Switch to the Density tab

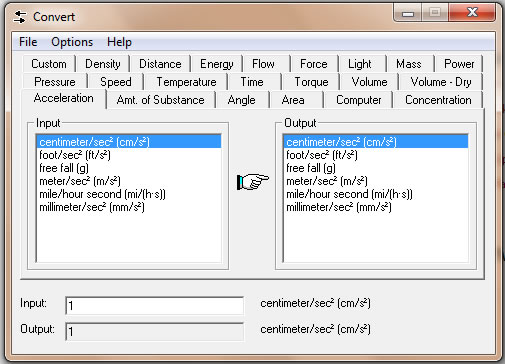point(103,64)
